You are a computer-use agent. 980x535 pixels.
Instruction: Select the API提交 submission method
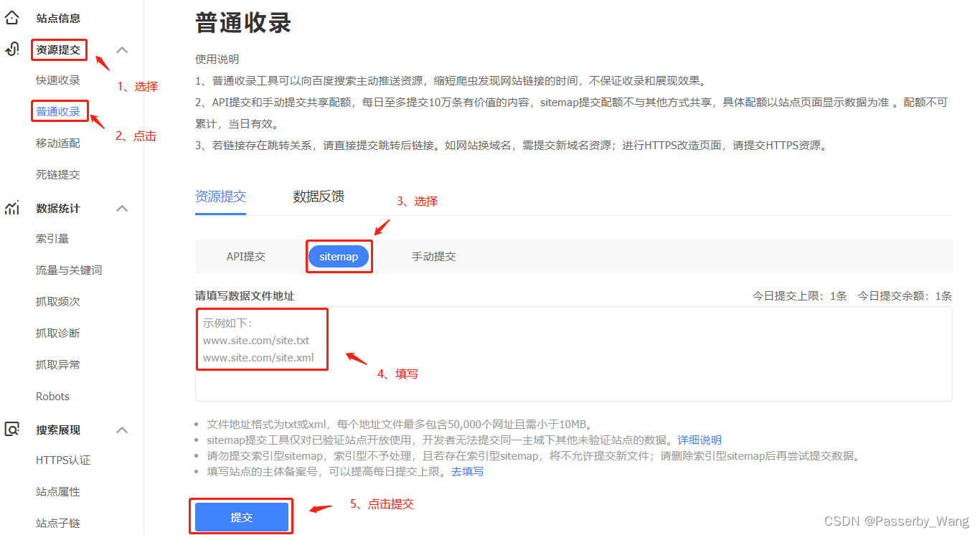[x=247, y=256]
